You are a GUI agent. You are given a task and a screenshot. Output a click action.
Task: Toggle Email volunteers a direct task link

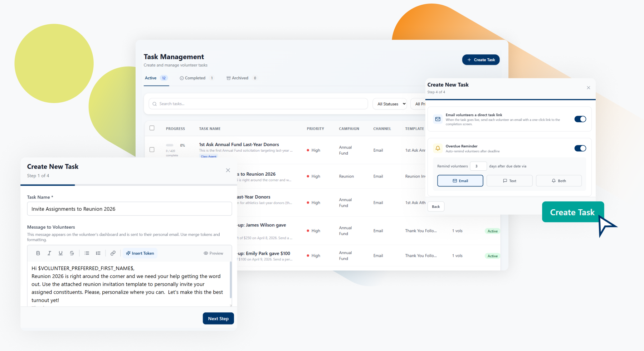click(580, 119)
